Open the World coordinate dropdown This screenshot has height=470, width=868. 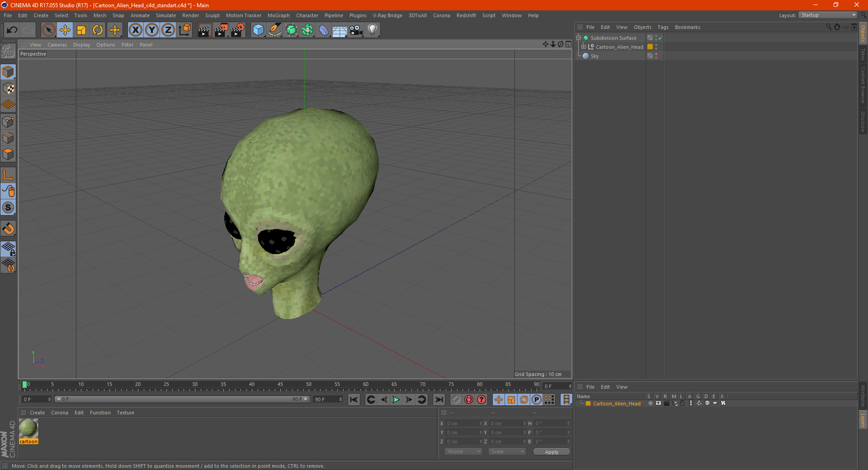pos(463,451)
